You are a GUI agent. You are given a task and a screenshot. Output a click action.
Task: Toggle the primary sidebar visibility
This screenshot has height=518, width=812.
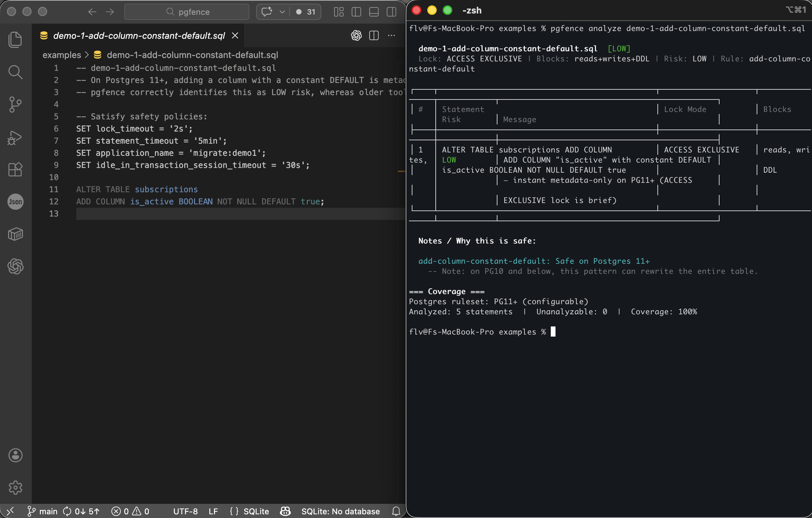356,12
